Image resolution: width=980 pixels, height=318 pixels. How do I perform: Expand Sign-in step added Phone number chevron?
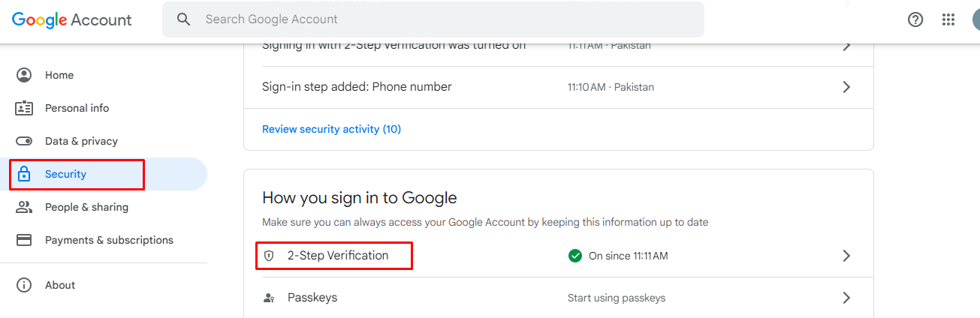(846, 87)
